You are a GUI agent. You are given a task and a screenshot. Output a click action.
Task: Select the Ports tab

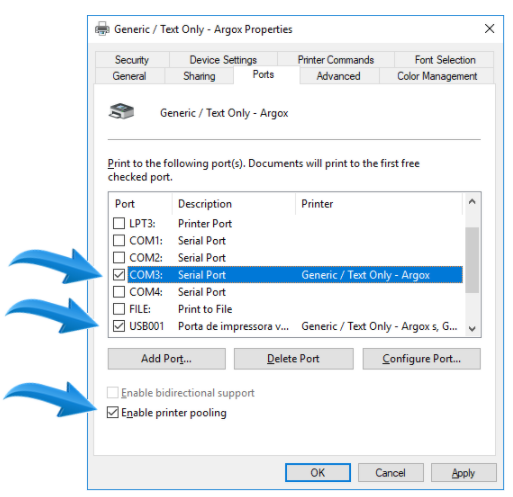[x=263, y=75]
